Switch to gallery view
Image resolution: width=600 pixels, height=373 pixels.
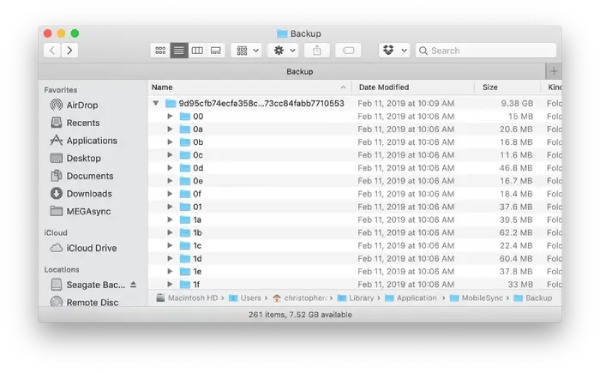[x=215, y=50]
